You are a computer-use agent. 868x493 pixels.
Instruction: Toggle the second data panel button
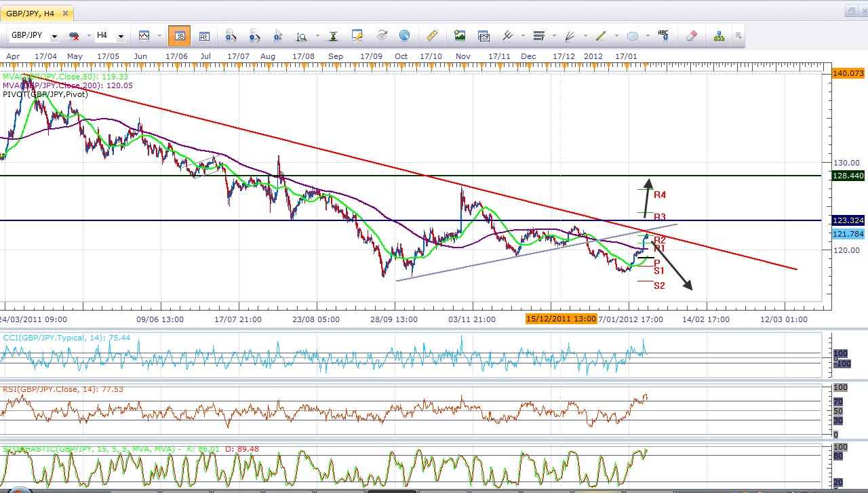pyautogui.click(x=204, y=36)
